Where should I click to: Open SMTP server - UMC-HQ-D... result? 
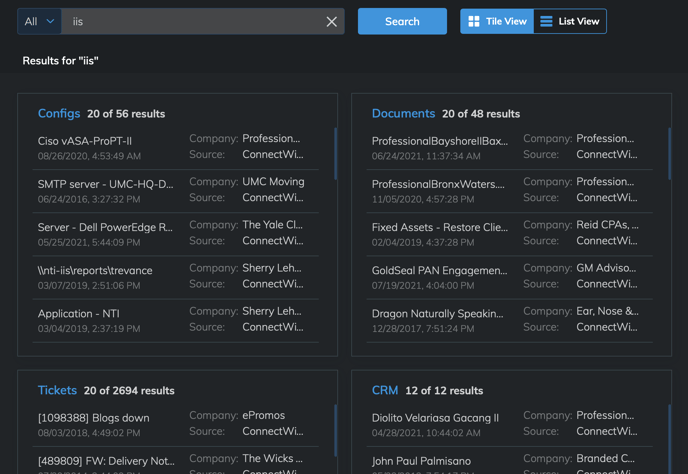point(105,184)
